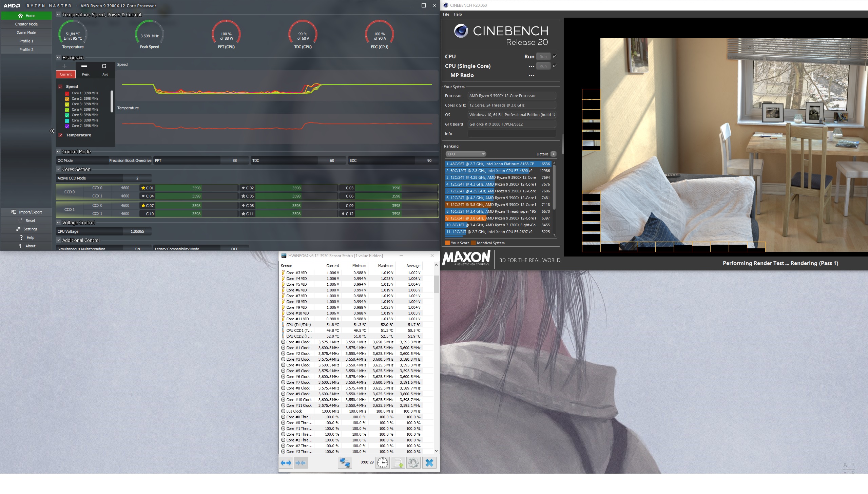The image size is (868, 494).
Task: Collapse the Cores Section expander
Action: (x=58, y=169)
